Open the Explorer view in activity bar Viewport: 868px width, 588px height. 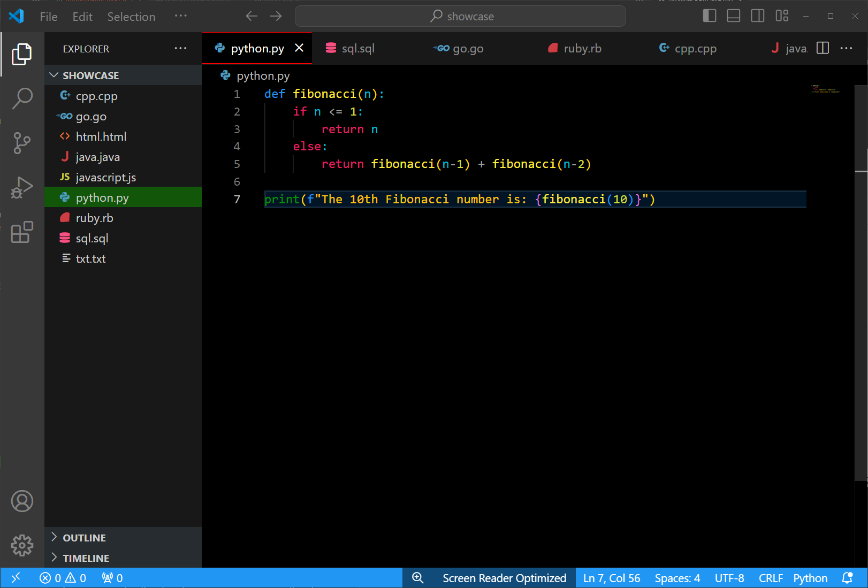(22, 54)
